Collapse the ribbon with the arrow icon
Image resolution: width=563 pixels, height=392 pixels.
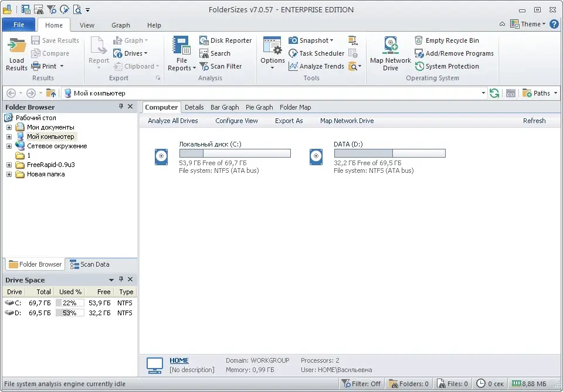point(503,24)
